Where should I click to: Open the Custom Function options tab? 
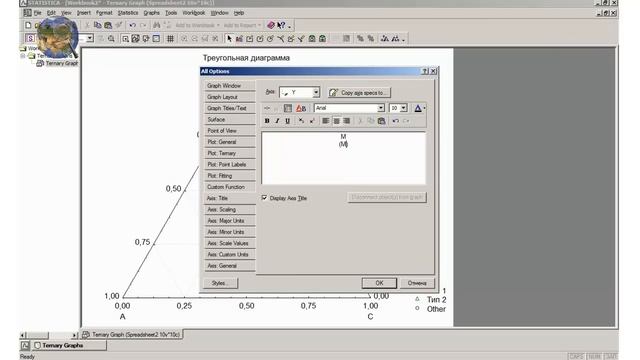[229, 187]
